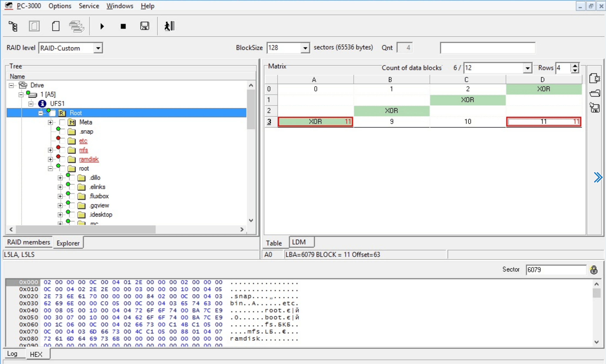Click the lock icon beside the Sector field
The height and width of the screenshot is (364, 606).
[x=594, y=270]
